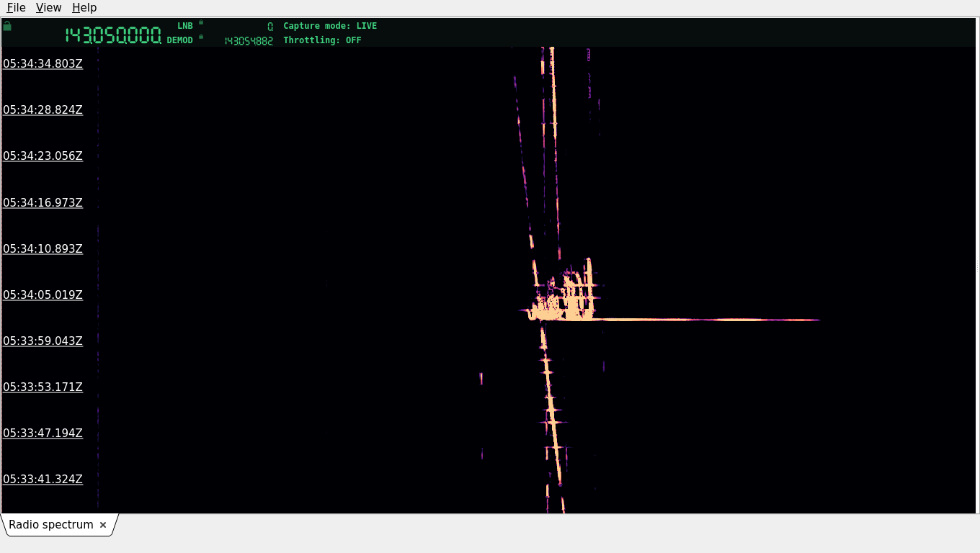Viewport: 980px width, 553px height.
Task: Open the File menu
Action: click(x=16, y=7)
